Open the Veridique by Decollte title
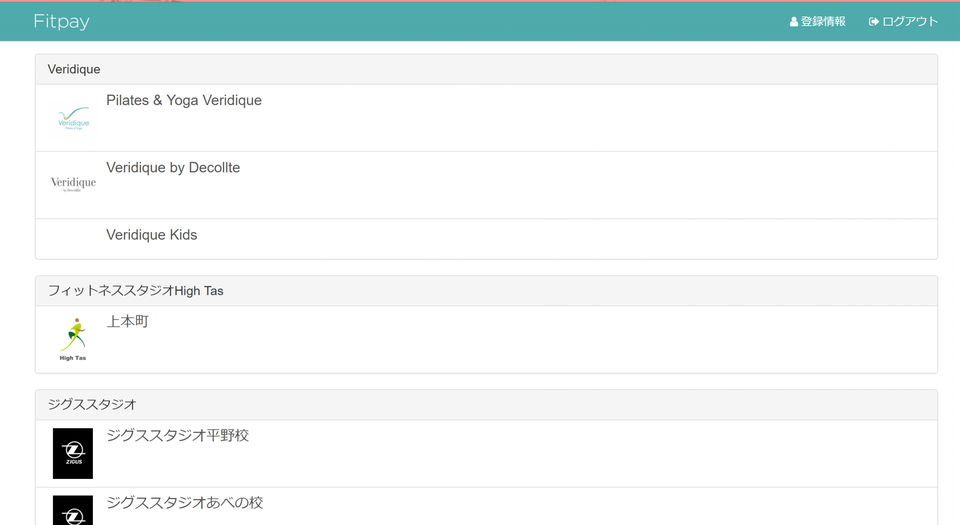960x525 pixels. click(173, 167)
